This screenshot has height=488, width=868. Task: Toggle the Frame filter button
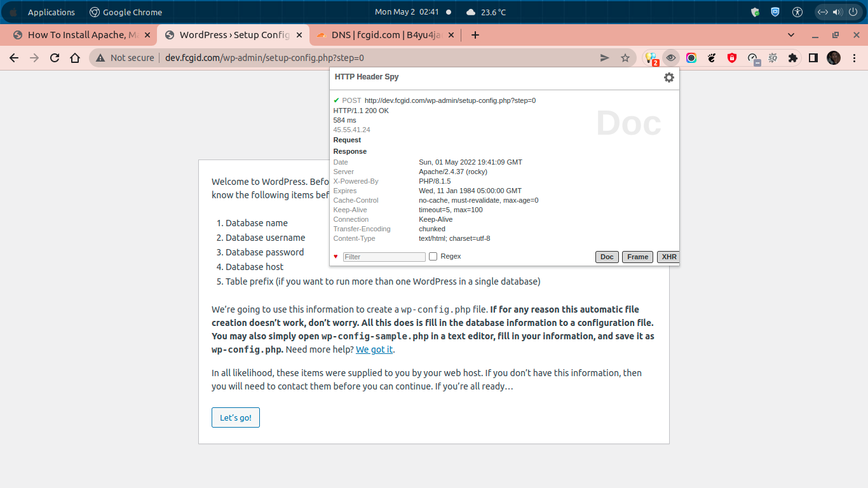click(637, 257)
